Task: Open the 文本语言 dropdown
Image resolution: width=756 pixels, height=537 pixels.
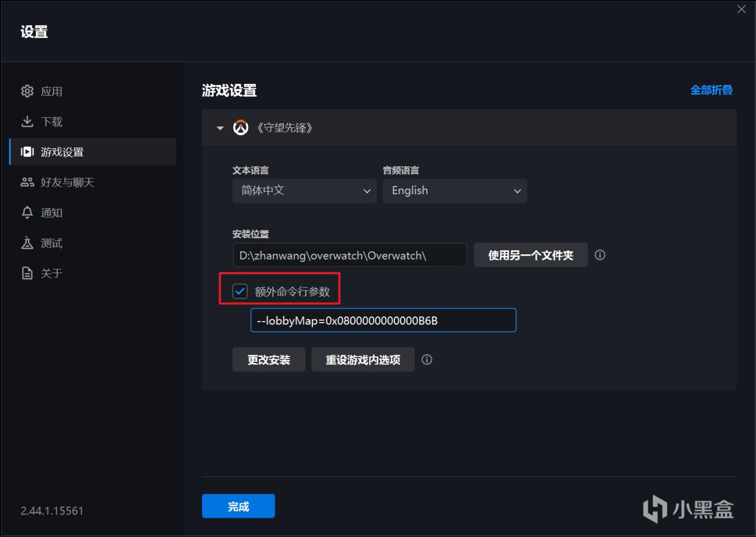Action: (x=304, y=191)
